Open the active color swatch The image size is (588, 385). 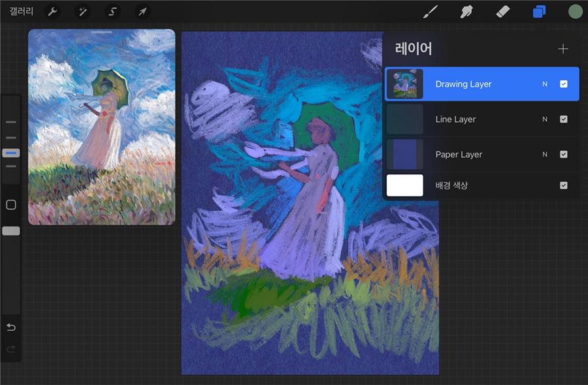click(x=574, y=11)
